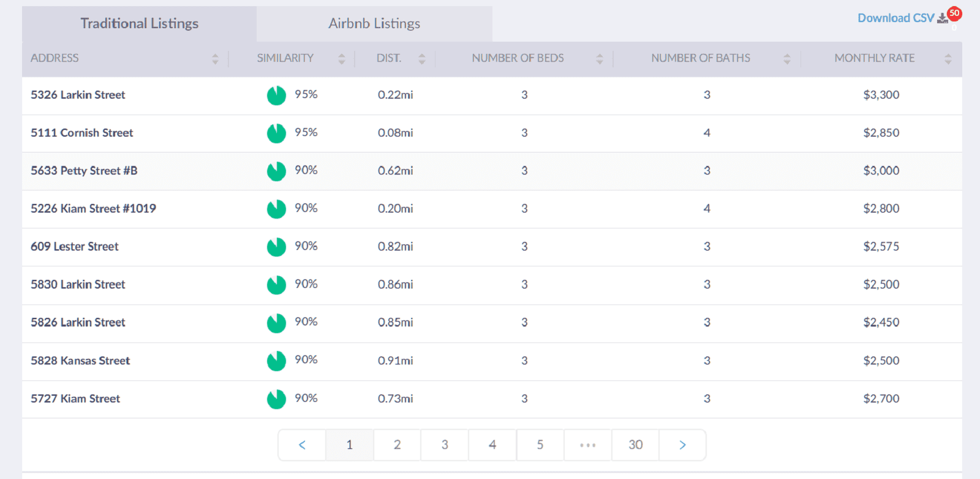Sort by Address column arrows

click(215, 59)
